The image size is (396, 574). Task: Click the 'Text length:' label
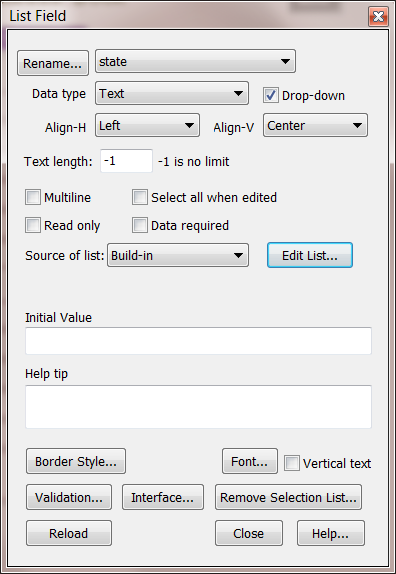point(58,161)
